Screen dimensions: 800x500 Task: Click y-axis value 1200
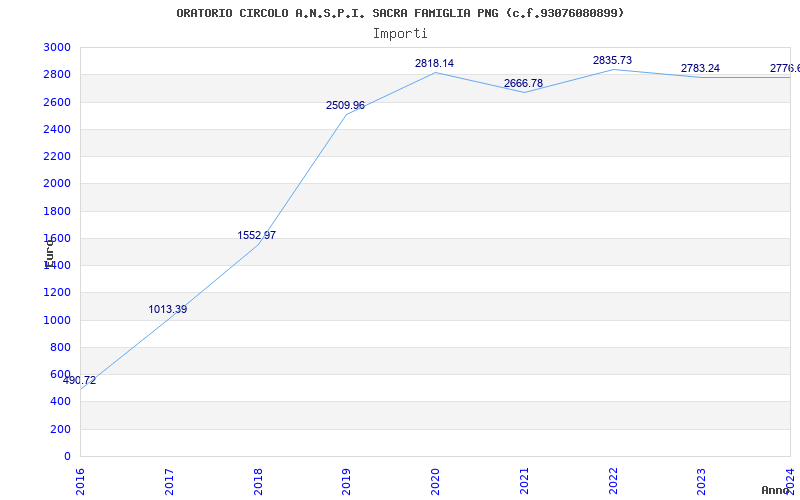[57, 293]
